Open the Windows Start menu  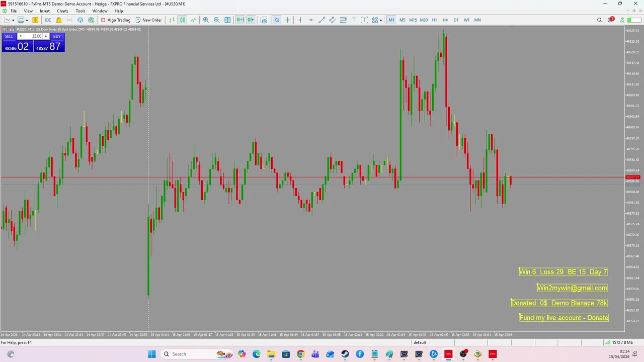click(x=152, y=354)
